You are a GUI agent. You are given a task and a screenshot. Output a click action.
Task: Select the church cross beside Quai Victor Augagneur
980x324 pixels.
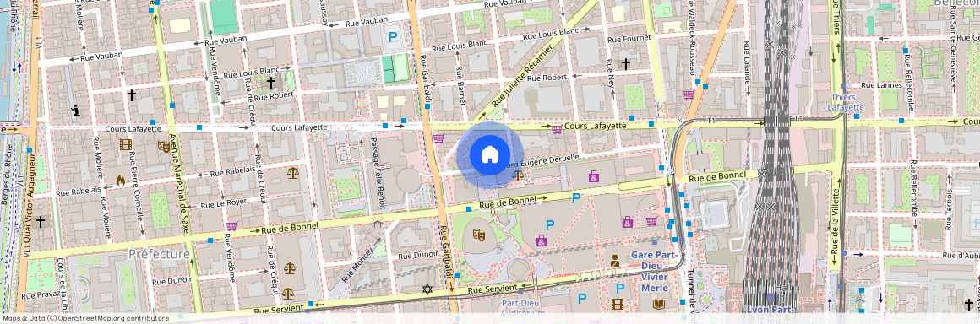point(41,221)
